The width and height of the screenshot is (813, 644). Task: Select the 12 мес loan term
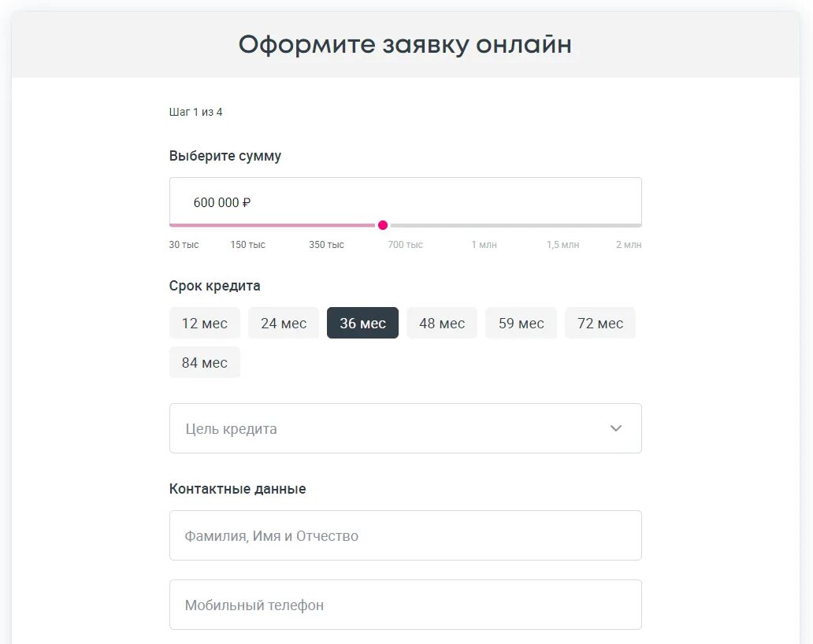204,323
